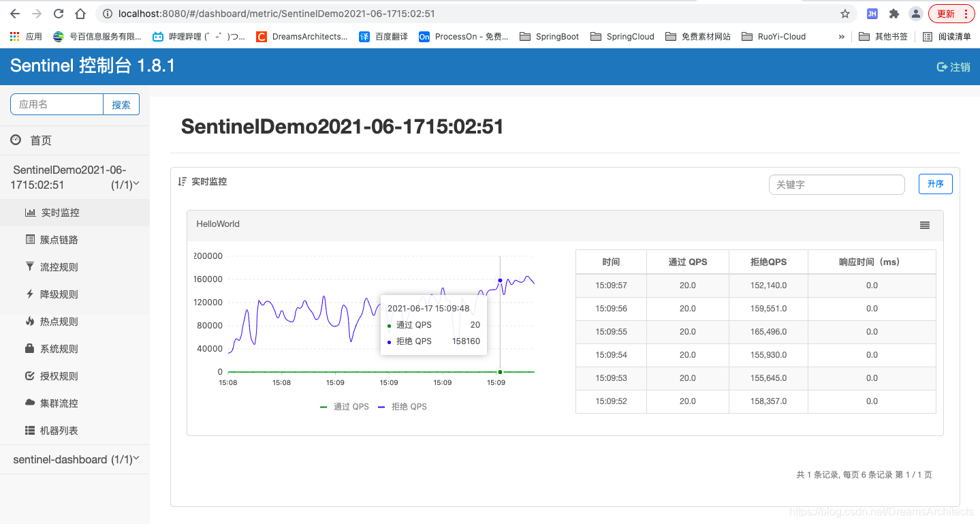The height and width of the screenshot is (524, 980).
Task: Open the SpringBoot bookmark folder
Action: click(x=550, y=37)
